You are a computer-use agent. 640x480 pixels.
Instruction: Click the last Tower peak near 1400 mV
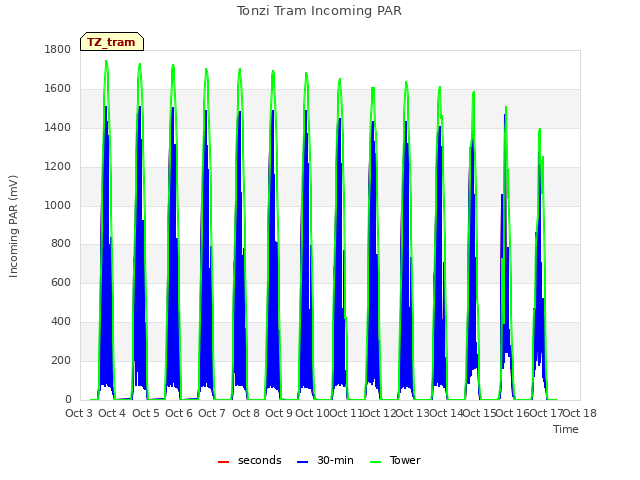pos(540,130)
